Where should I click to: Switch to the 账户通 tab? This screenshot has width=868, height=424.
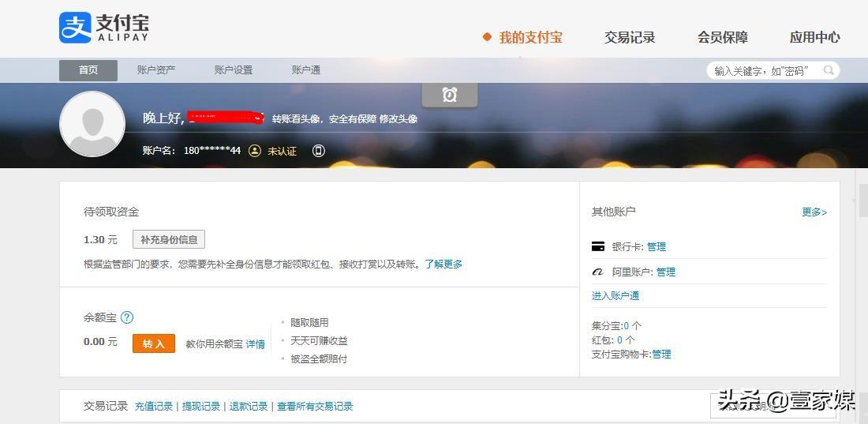[306, 70]
